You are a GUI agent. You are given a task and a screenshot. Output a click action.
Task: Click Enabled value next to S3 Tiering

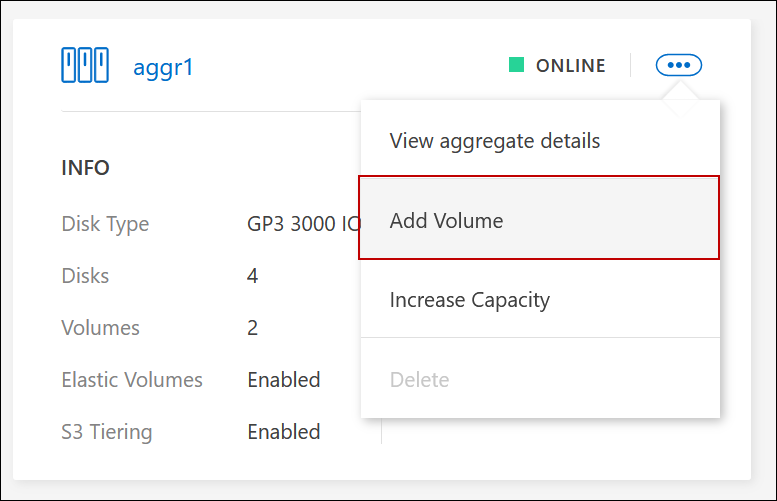point(284,432)
